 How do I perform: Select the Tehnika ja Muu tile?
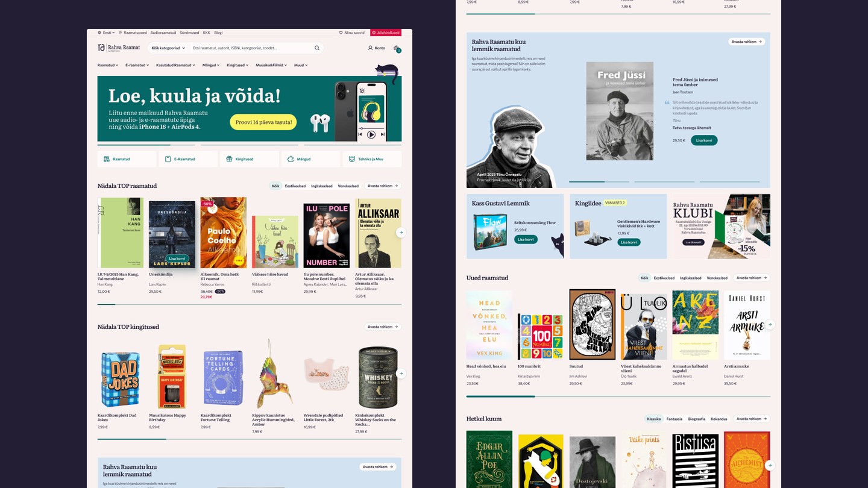372,159
